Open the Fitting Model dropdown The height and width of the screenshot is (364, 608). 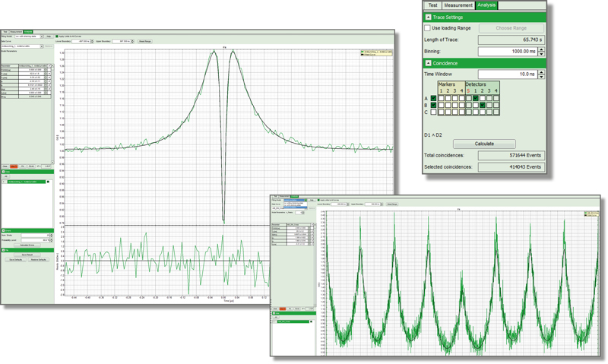[28, 36]
